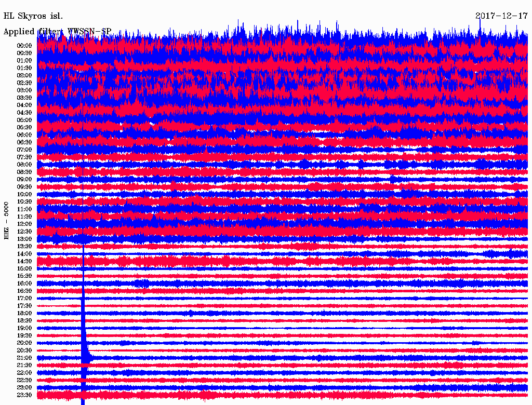Select the 21:00 time label

click(x=24, y=358)
